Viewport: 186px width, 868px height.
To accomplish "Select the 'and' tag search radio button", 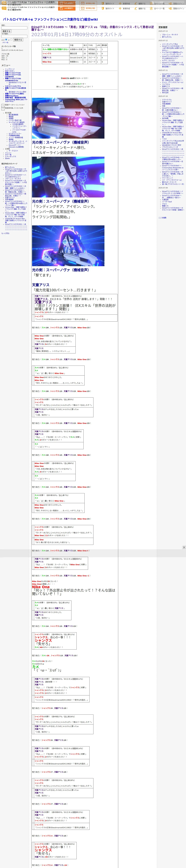I will click(6, 39).
